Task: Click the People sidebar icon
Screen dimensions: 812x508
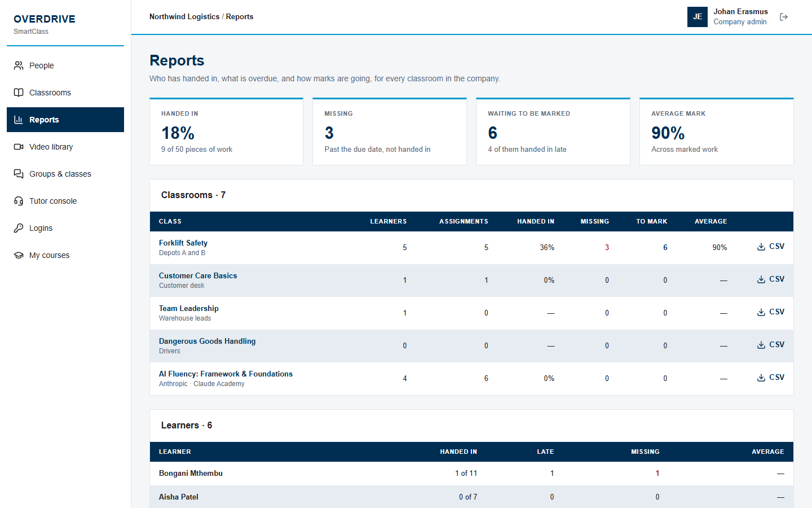Action: pos(19,65)
